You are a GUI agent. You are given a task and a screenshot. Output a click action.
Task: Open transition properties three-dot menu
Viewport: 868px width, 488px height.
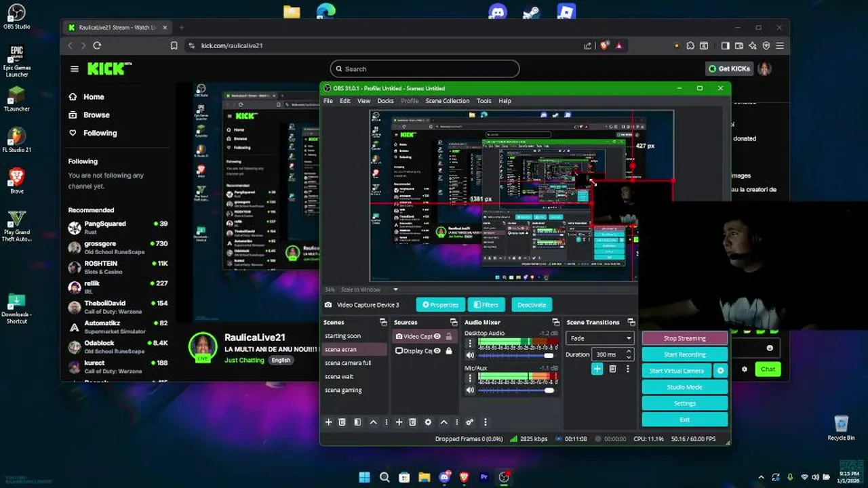(627, 369)
